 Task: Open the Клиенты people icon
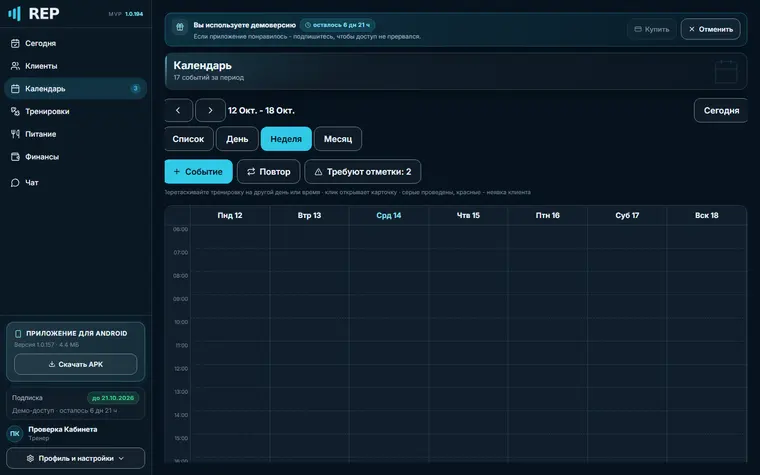(15, 66)
